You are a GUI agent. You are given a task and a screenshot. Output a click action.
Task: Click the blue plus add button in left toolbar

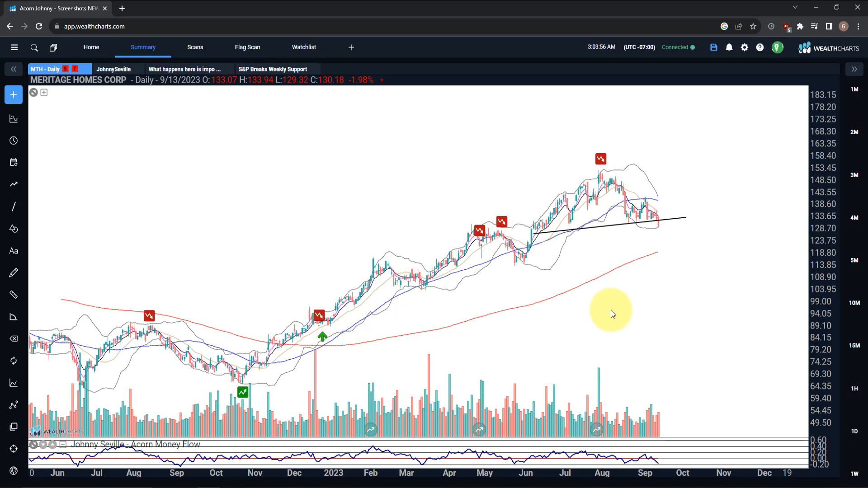14,95
